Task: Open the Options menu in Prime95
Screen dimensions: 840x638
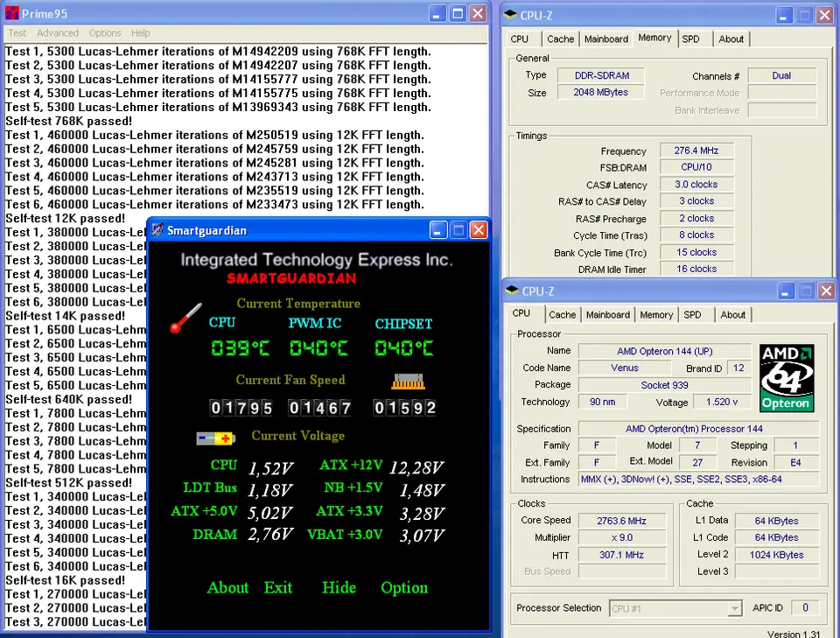Action: [x=105, y=33]
